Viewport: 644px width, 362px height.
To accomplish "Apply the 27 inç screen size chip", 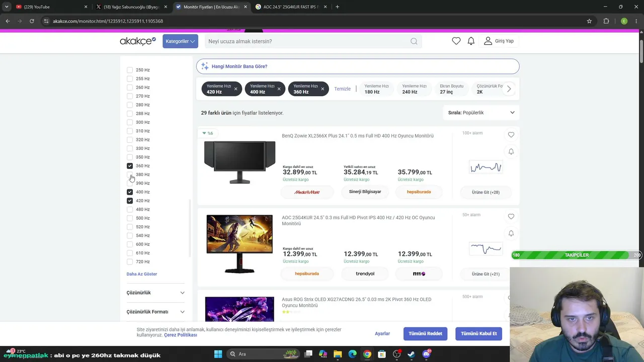I will 452,89.
